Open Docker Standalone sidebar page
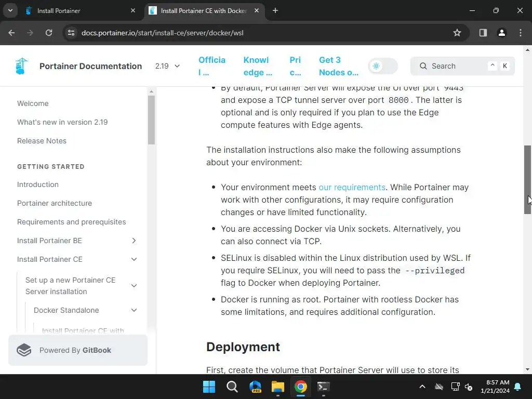 tap(66, 310)
